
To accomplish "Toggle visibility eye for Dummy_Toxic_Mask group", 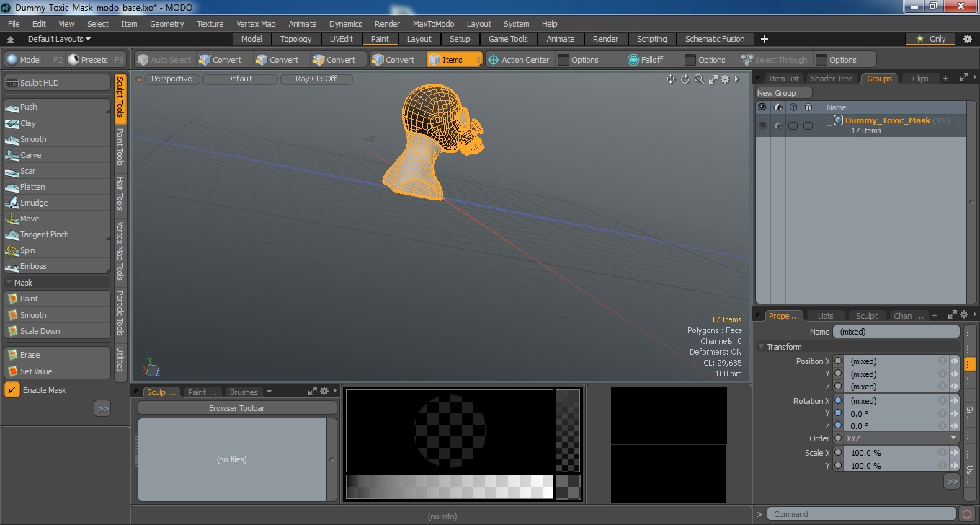I will [762, 125].
